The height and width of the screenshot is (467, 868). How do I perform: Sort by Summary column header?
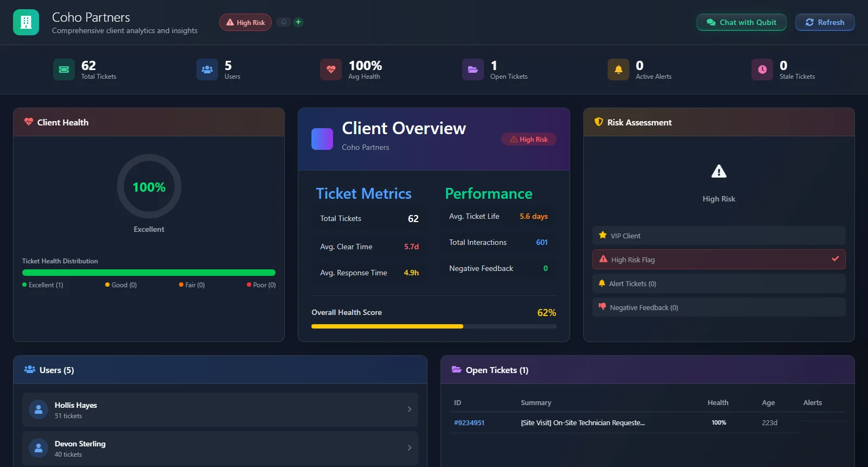click(536, 403)
